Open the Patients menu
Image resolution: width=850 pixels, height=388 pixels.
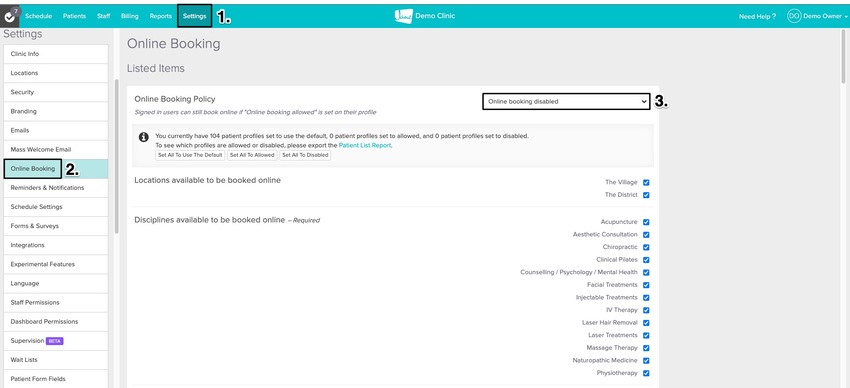(x=74, y=16)
